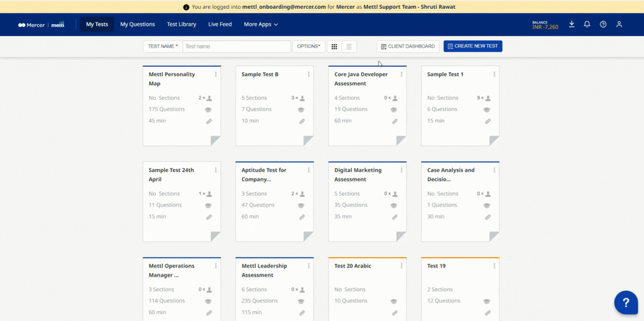Expand More Apps menu
Image resolution: width=644 pixels, height=321 pixels.
point(261,24)
